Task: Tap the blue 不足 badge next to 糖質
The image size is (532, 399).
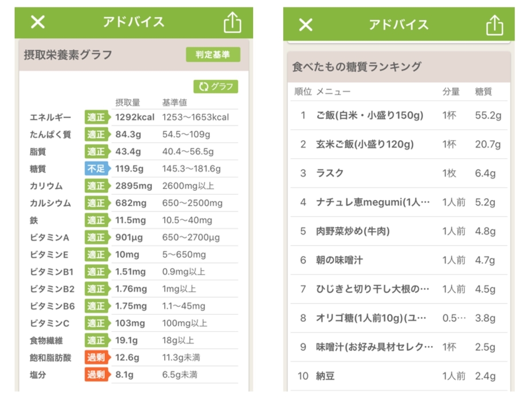Action: click(96, 168)
